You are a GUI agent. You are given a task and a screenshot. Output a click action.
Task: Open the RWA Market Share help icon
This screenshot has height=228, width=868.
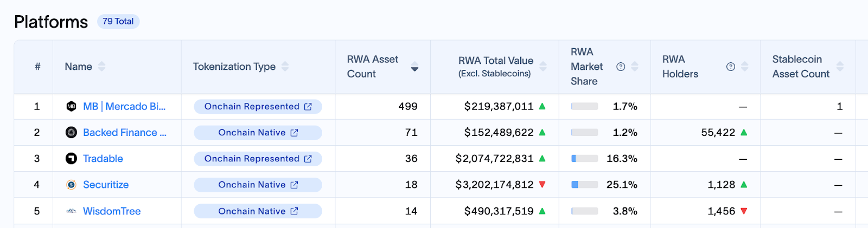pos(621,67)
